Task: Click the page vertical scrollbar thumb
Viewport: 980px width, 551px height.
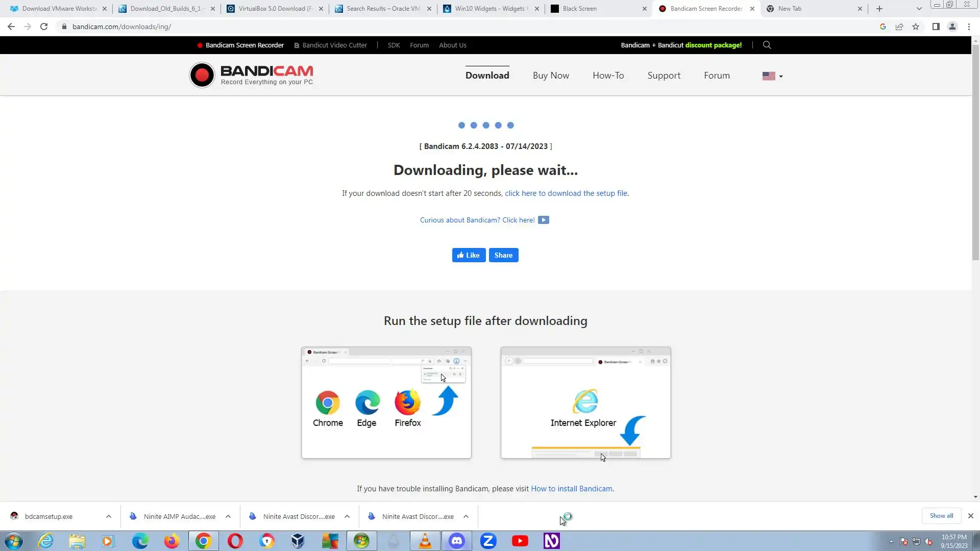Action: 975,153
